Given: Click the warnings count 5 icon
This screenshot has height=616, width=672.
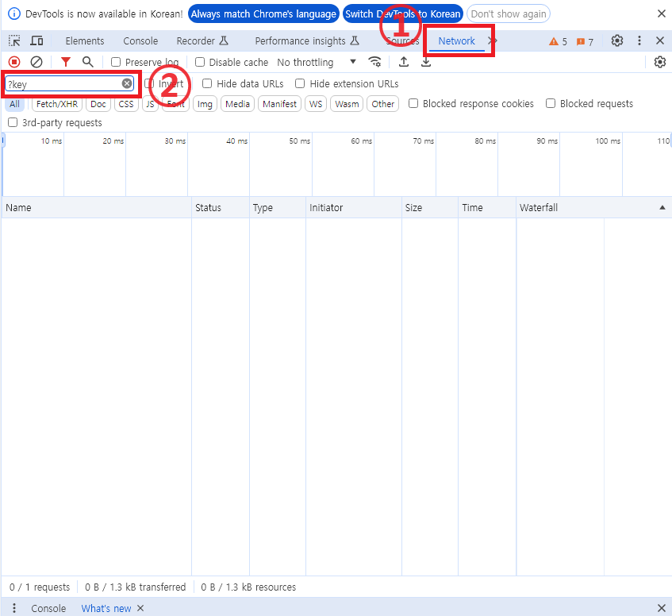Looking at the screenshot, I should click(558, 41).
